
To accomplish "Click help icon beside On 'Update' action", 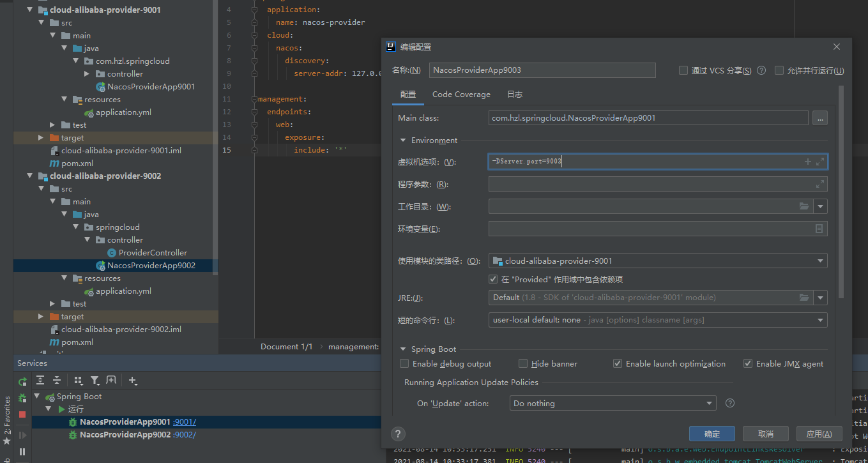I will [730, 403].
